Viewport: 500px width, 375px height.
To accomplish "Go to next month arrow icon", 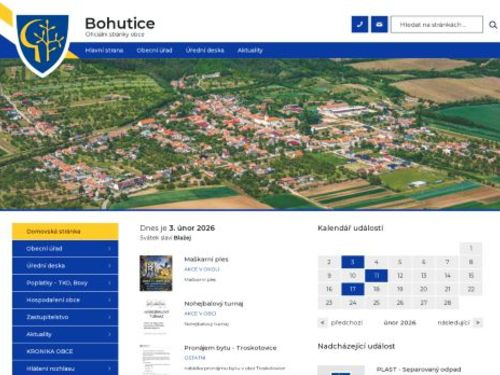I will click(478, 323).
